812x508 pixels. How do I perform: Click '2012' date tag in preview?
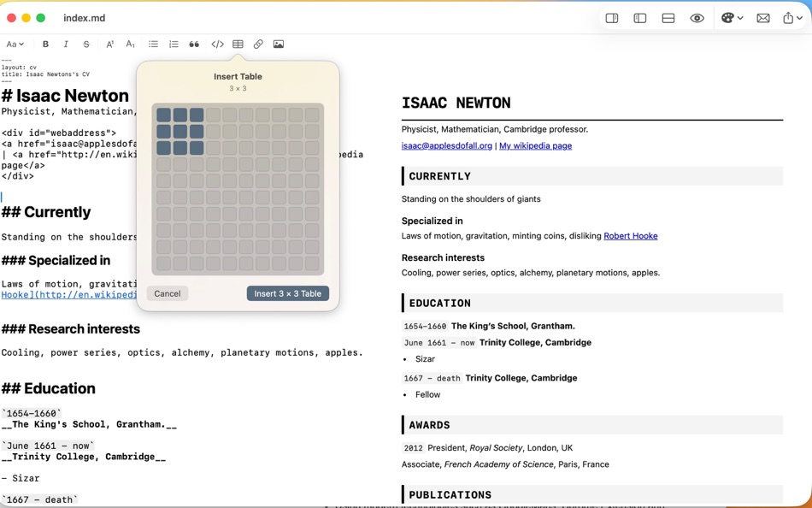coord(414,448)
